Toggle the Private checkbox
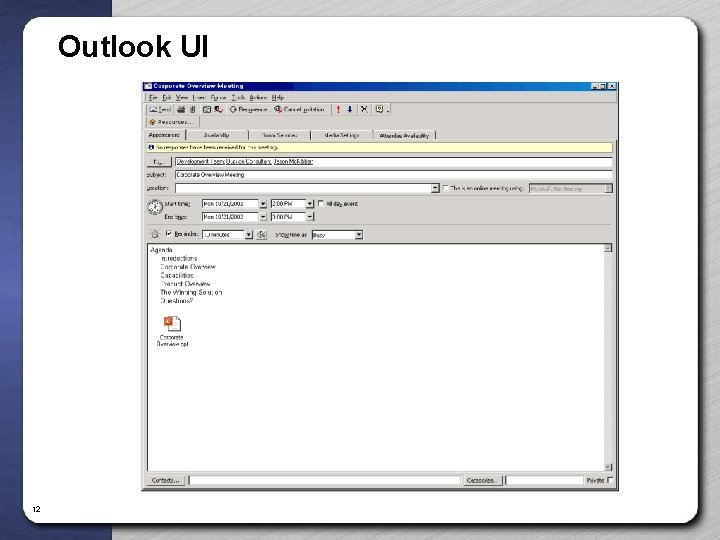Viewport: 720px width, 540px height. [610, 480]
